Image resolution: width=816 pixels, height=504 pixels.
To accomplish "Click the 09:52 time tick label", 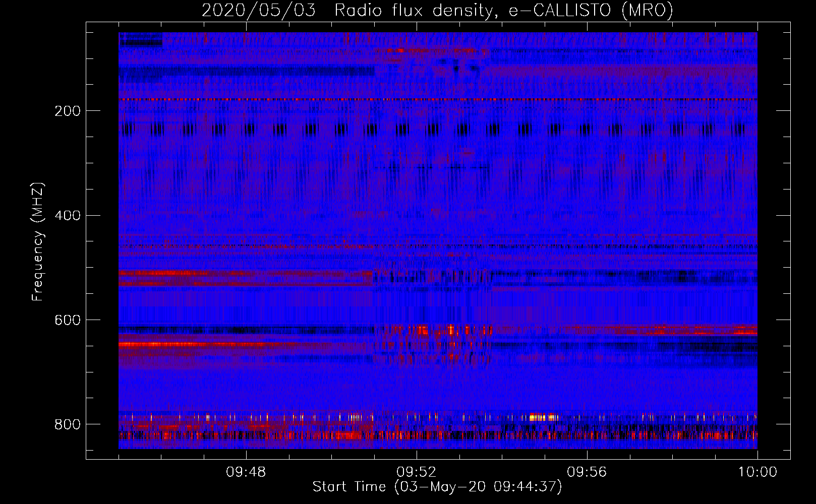I will [x=417, y=472].
